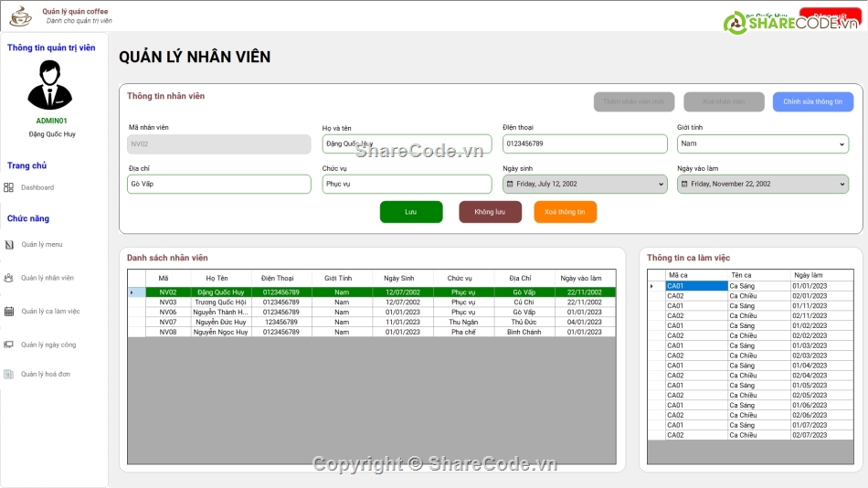Click the orange Xoá thông tin button
868x488 pixels.
tap(566, 212)
